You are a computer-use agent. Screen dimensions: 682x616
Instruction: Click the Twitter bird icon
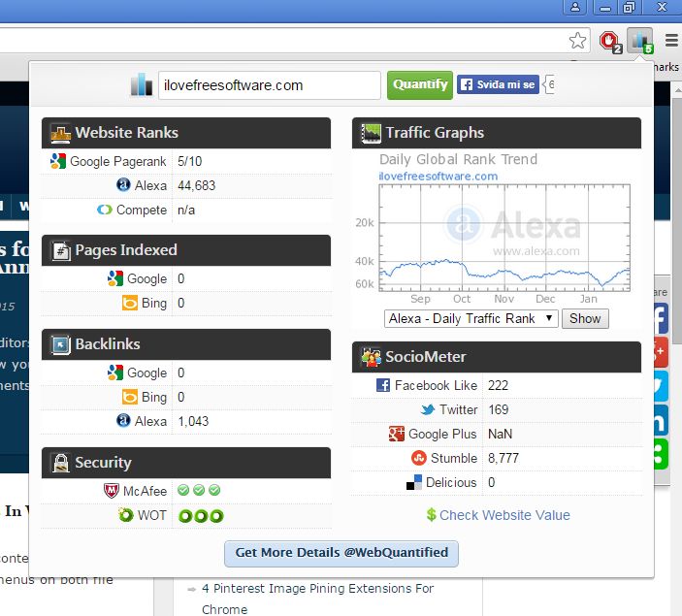point(428,409)
